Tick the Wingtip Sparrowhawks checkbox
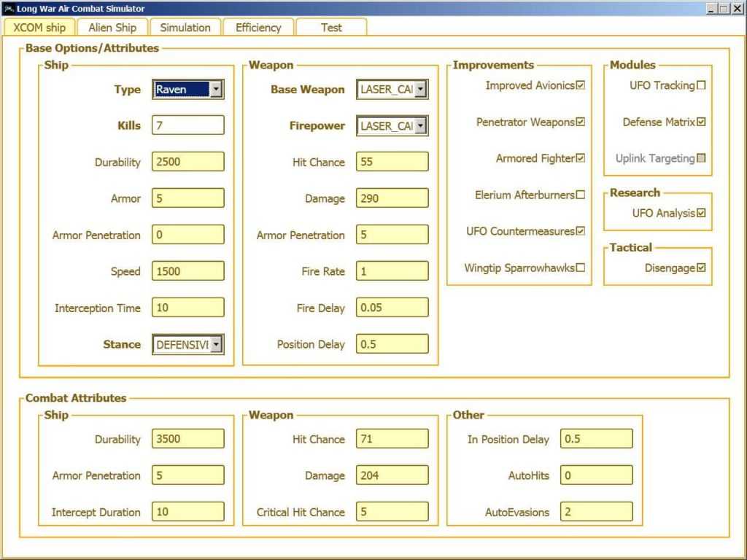This screenshot has height=560, width=747. tap(581, 268)
